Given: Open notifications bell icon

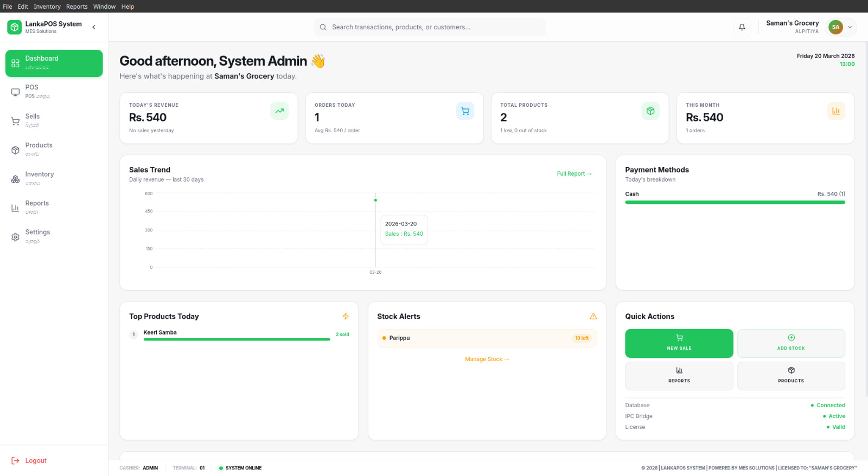Looking at the screenshot, I should coord(742,27).
